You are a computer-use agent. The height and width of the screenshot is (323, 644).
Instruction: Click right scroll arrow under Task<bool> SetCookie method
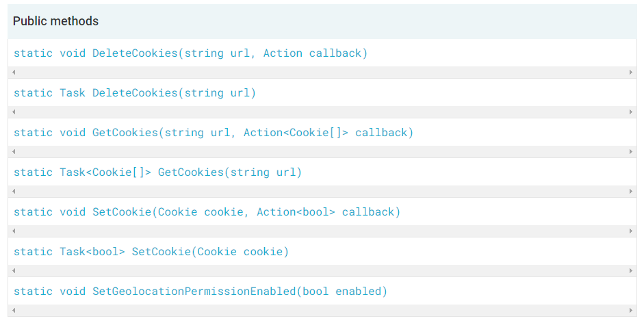click(631, 271)
